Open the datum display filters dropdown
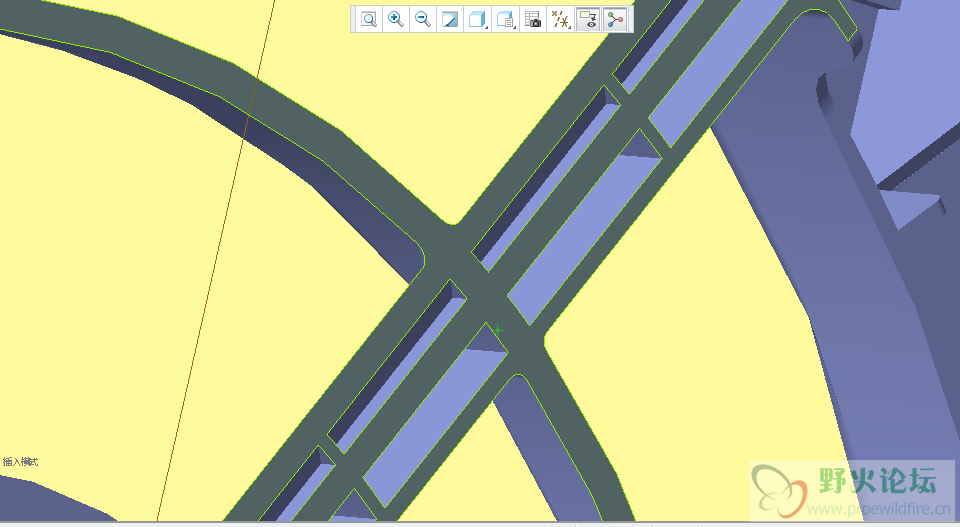 coord(560,20)
